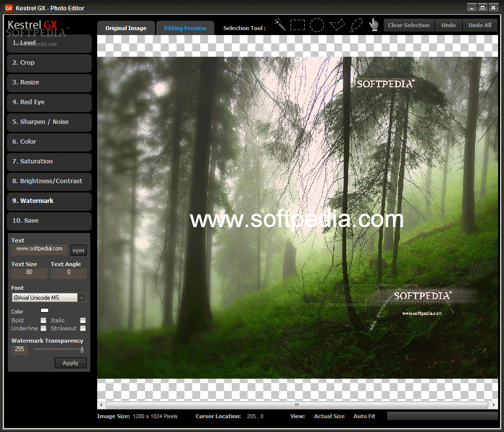Click the Text Size field showing 80

tap(29, 274)
